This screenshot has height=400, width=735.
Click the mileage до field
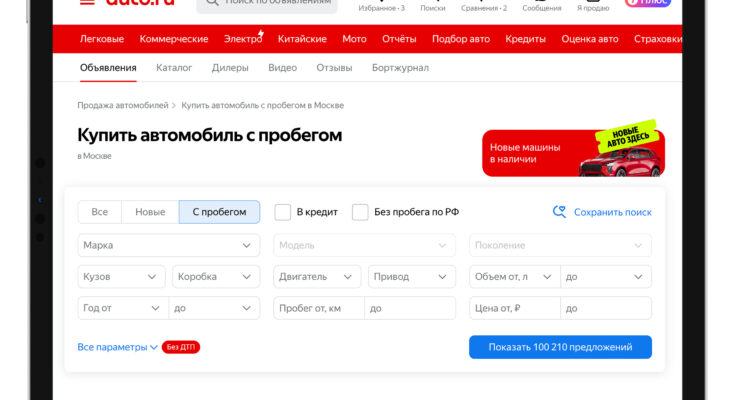tap(410, 308)
